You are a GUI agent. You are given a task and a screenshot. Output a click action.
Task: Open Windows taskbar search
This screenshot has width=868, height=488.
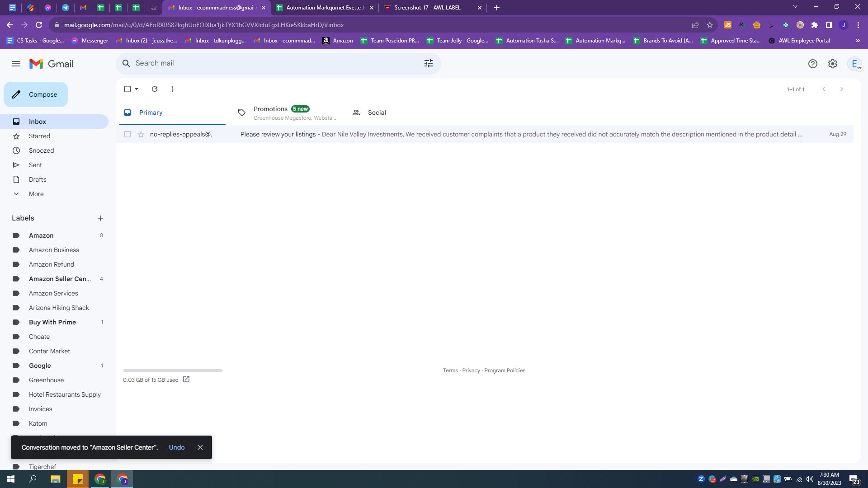33,479
